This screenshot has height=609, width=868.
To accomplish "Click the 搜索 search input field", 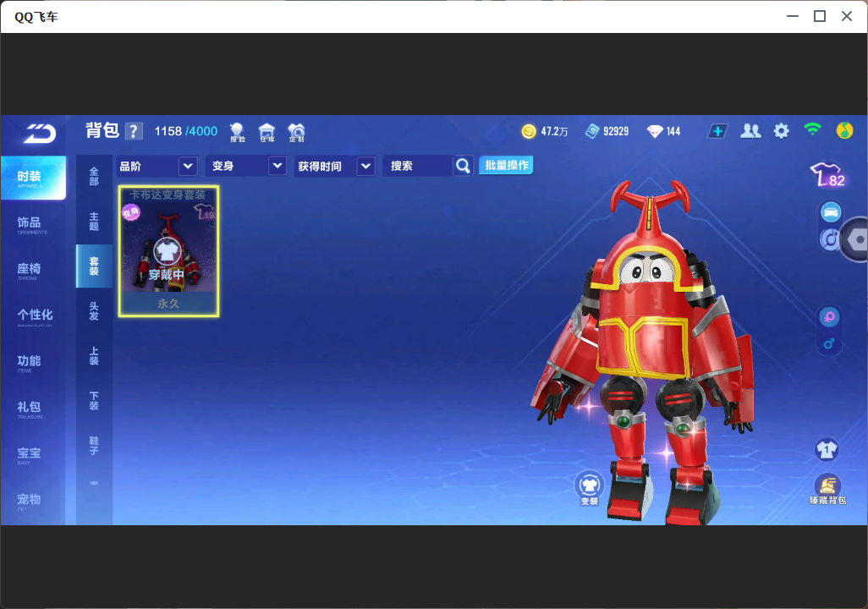I will (418, 166).
